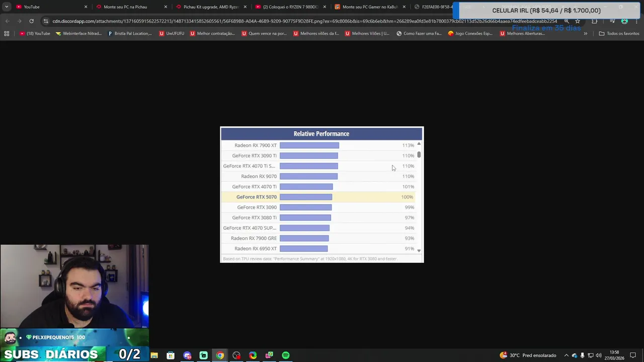Close the KaBuM tab
Viewport: 644px width, 362px height.
pyautogui.click(x=404, y=7)
